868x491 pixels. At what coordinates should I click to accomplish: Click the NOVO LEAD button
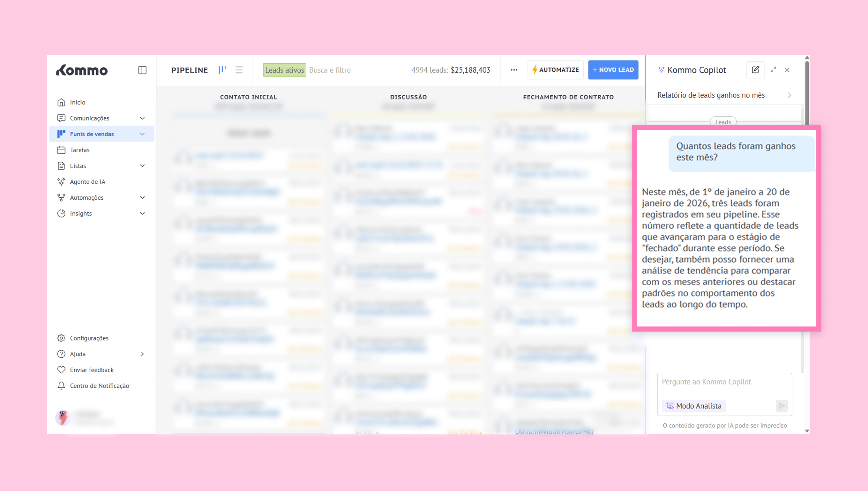coord(613,70)
